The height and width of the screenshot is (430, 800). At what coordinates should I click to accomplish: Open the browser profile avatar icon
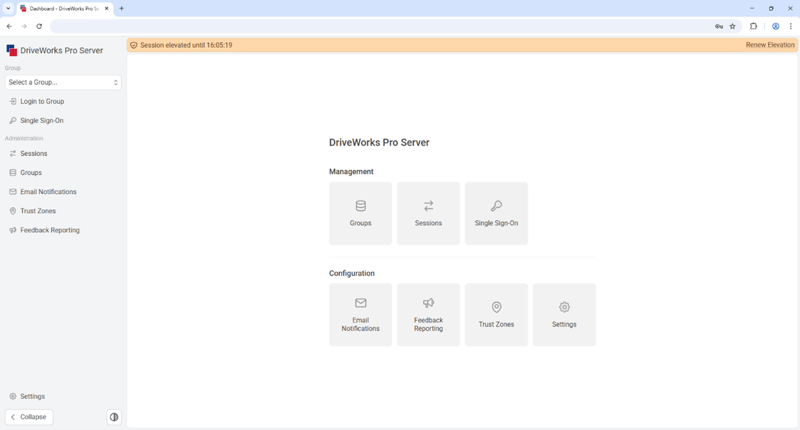pos(776,26)
